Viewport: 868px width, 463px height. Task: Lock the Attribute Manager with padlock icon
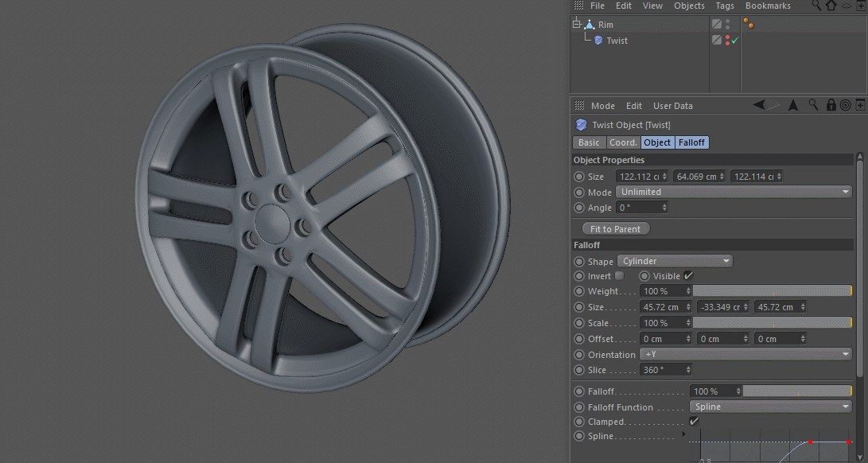point(831,105)
